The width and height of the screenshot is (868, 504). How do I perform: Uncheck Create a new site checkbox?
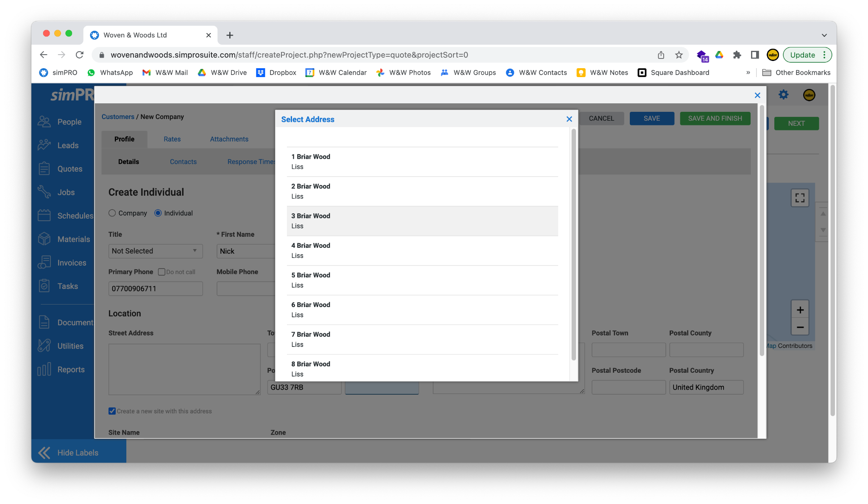pyautogui.click(x=112, y=411)
